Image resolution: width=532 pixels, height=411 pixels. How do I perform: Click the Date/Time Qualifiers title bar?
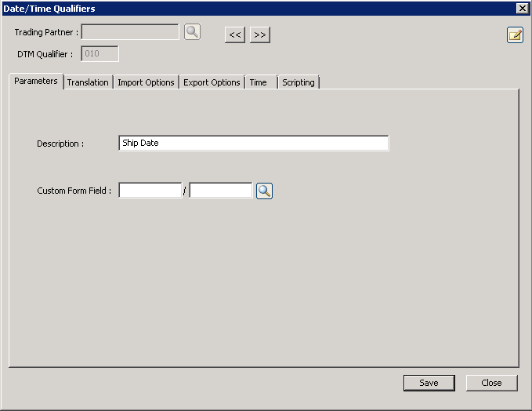click(x=235, y=8)
